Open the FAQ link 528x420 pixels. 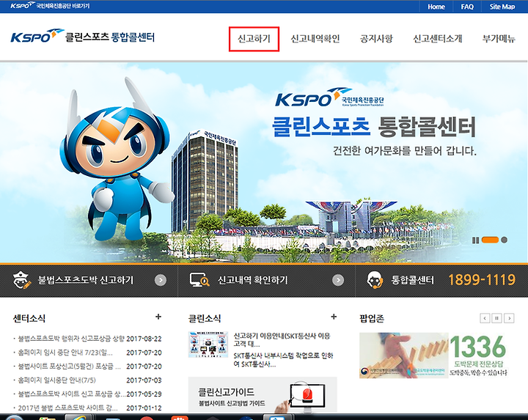pyautogui.click(x=467, y=7)
